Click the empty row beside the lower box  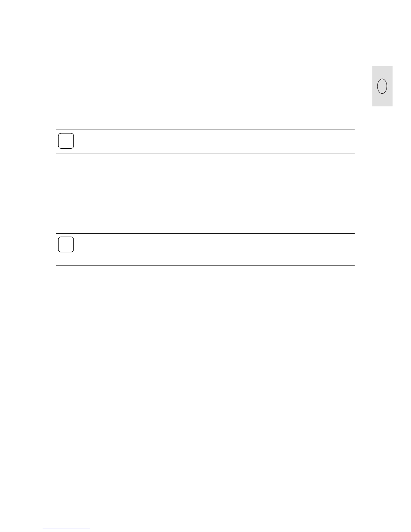(x=214, y=250)
